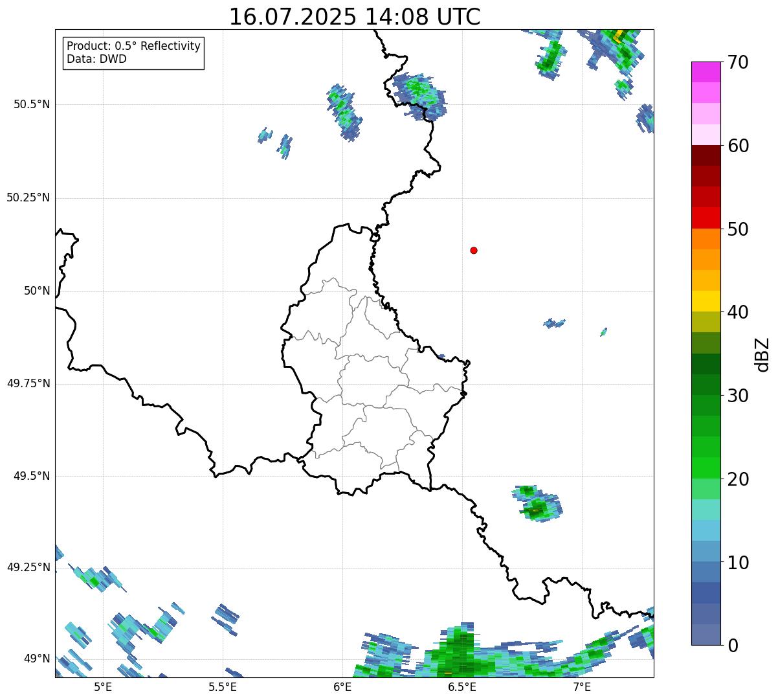
Task: Click the 7°E longitude label
Action: pyautogui.click(x=583, y=687)
